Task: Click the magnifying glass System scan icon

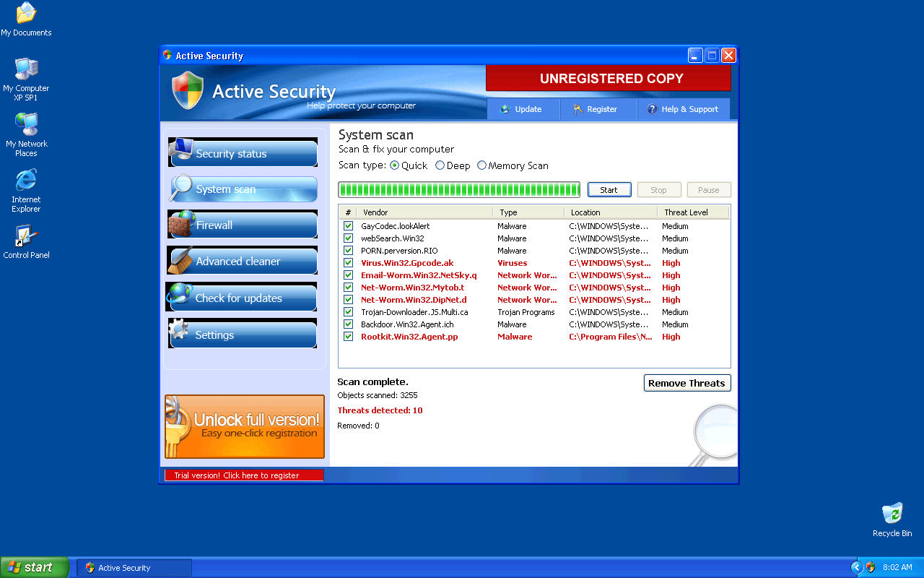Action: 180,188
